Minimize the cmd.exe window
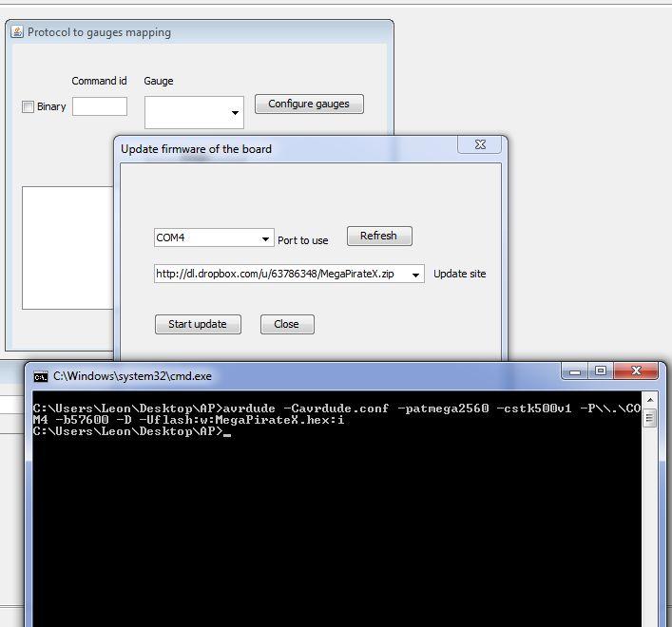 (575, 371)
